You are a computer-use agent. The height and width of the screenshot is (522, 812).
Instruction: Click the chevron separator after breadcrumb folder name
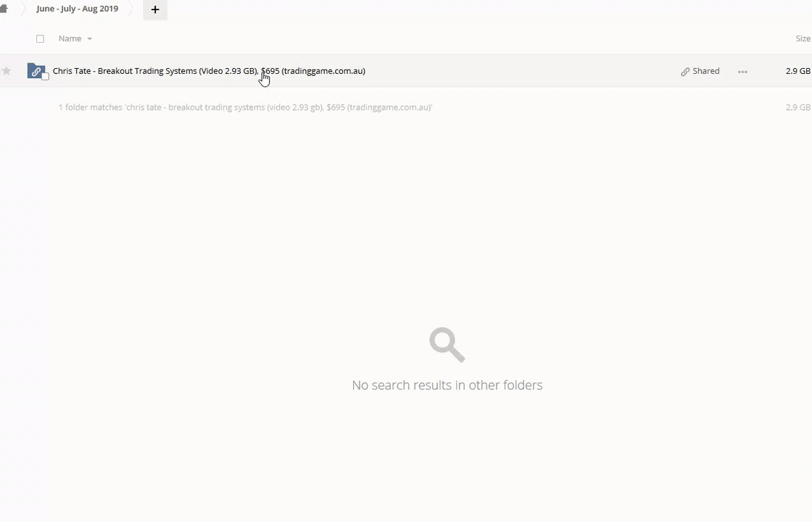[131, 9]
